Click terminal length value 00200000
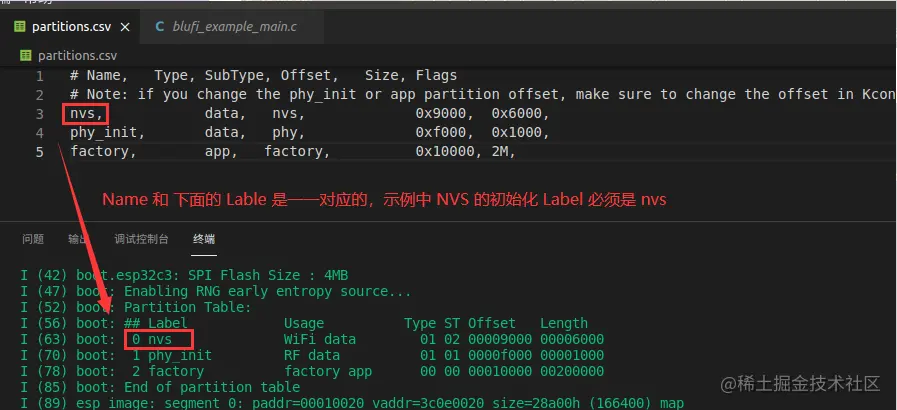Screen dimensions: 897x410 572,371
